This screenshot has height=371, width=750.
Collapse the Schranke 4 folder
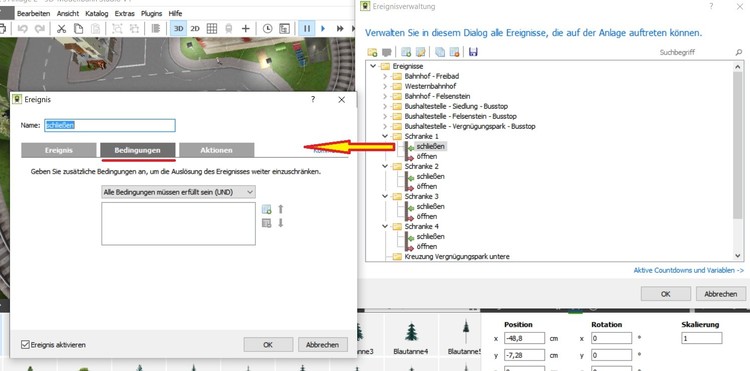[385, 227]
